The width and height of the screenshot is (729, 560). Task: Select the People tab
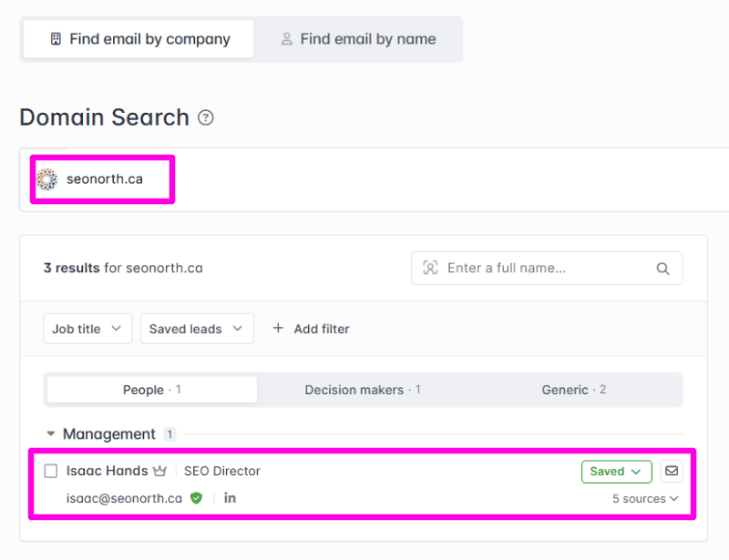[x=152, y=390]
